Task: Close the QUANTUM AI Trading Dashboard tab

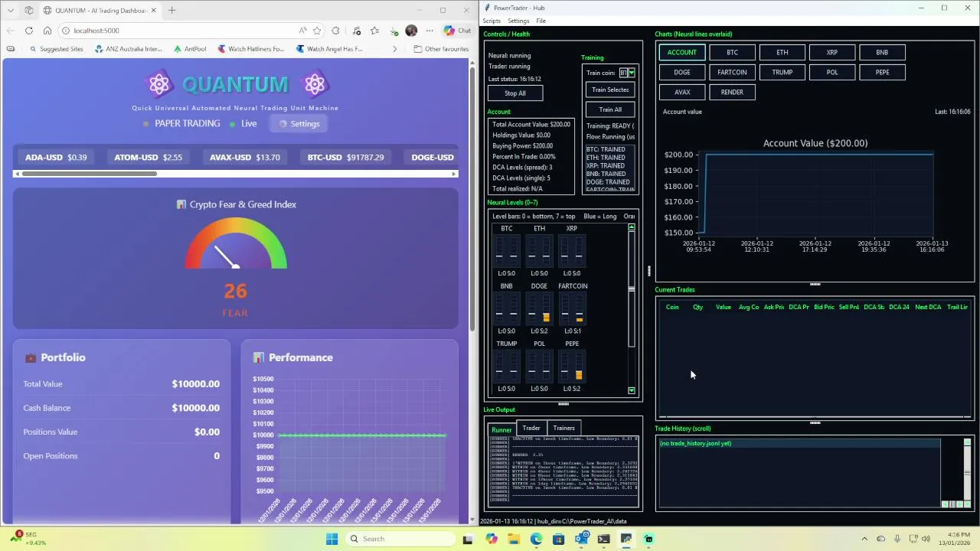Action: [x=153, y=11]
